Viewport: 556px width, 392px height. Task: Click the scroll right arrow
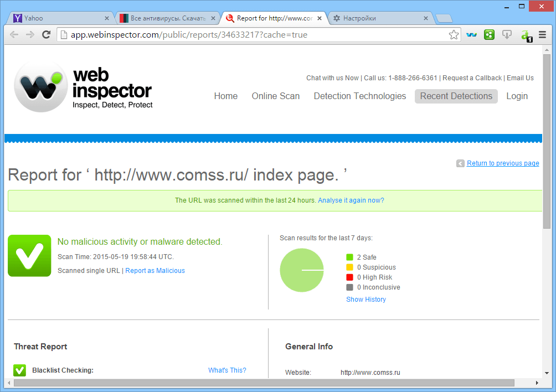[537, 383]
